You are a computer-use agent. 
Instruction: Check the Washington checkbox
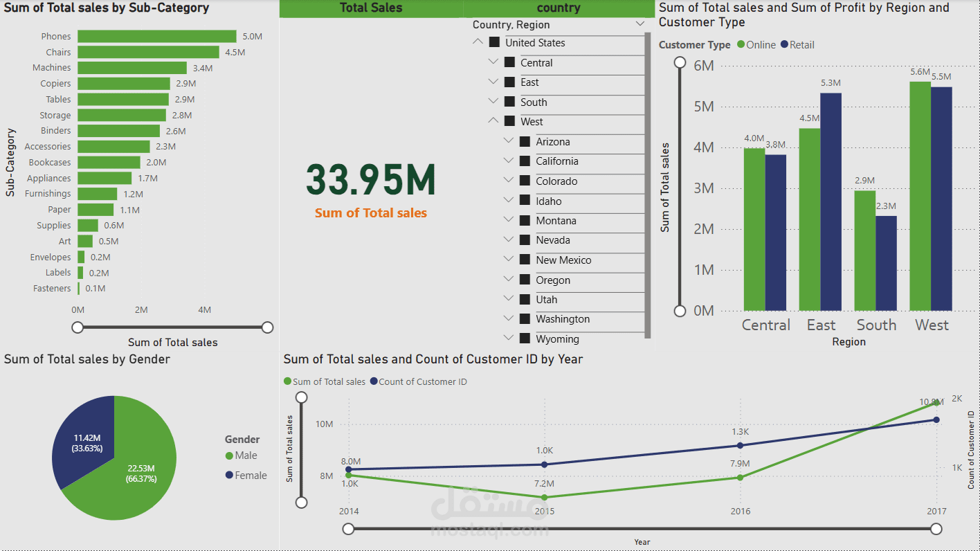524,319
